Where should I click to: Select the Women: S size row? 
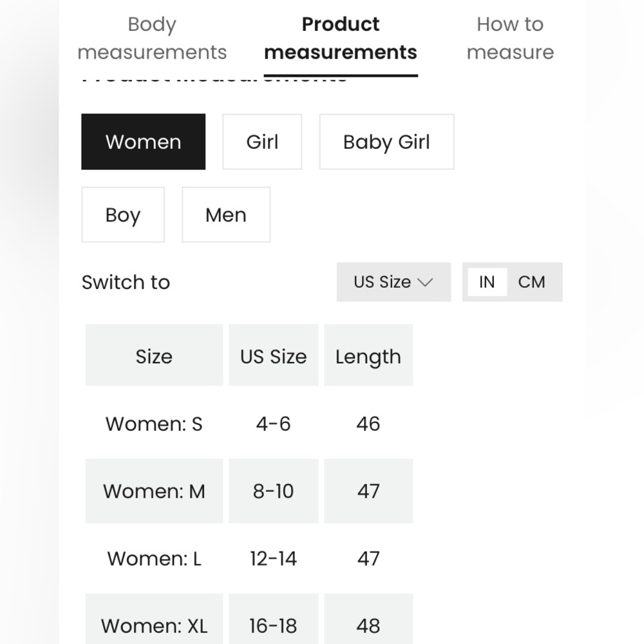tap(249, 424)
